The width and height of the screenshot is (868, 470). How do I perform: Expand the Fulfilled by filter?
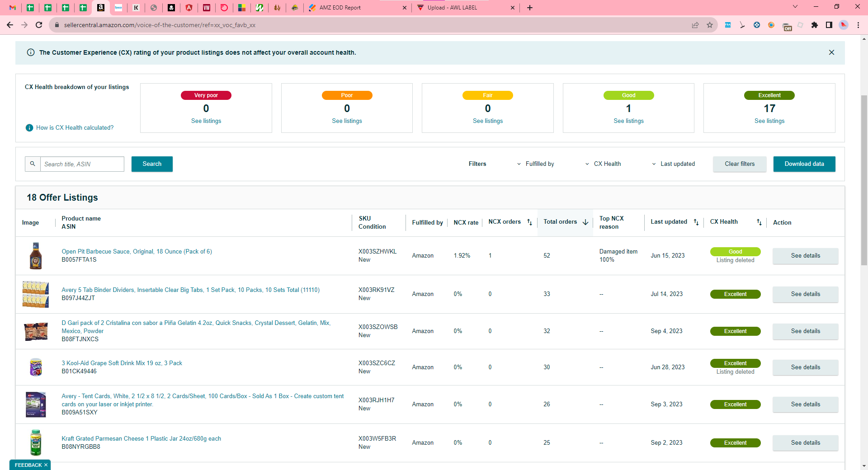(x=535, y=164)
